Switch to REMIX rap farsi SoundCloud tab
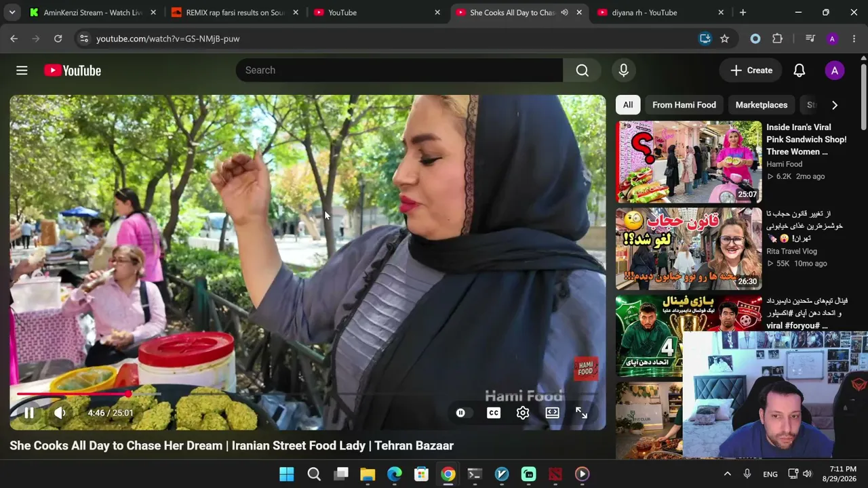 [x=235, y=12]
